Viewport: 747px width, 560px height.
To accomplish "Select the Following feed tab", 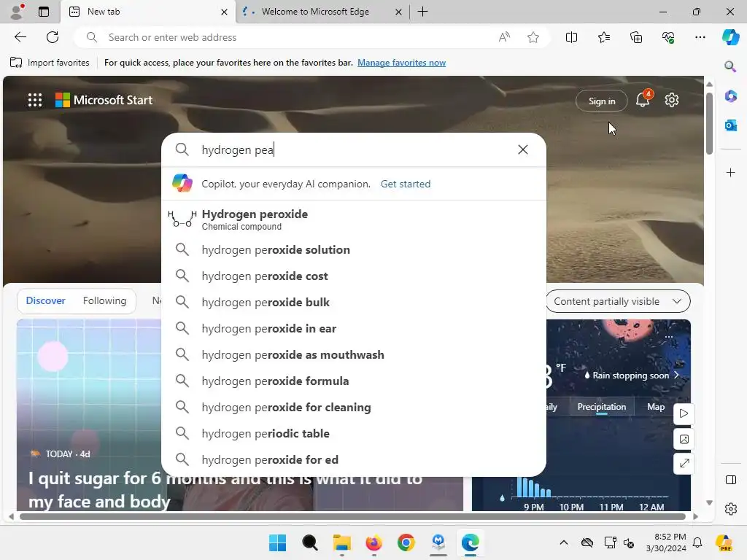I will coord(104,301).
